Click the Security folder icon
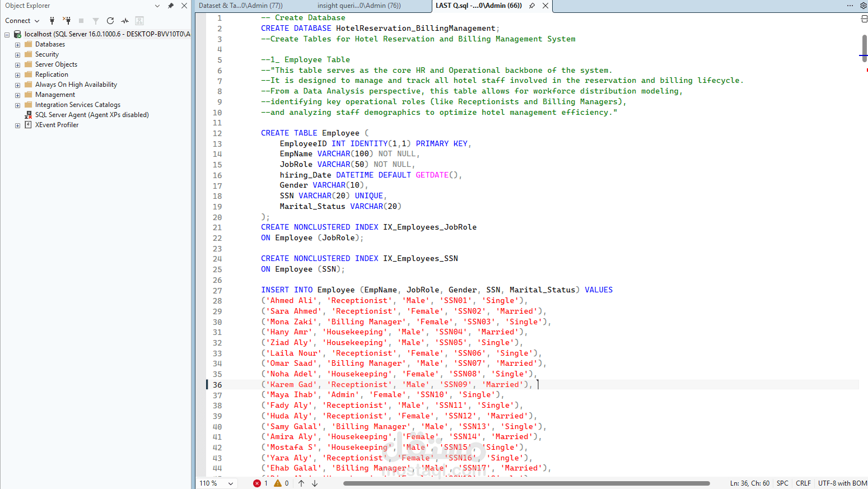Viewport: 868px width, 489px height. pyautogui.click(x=28, y=54)
